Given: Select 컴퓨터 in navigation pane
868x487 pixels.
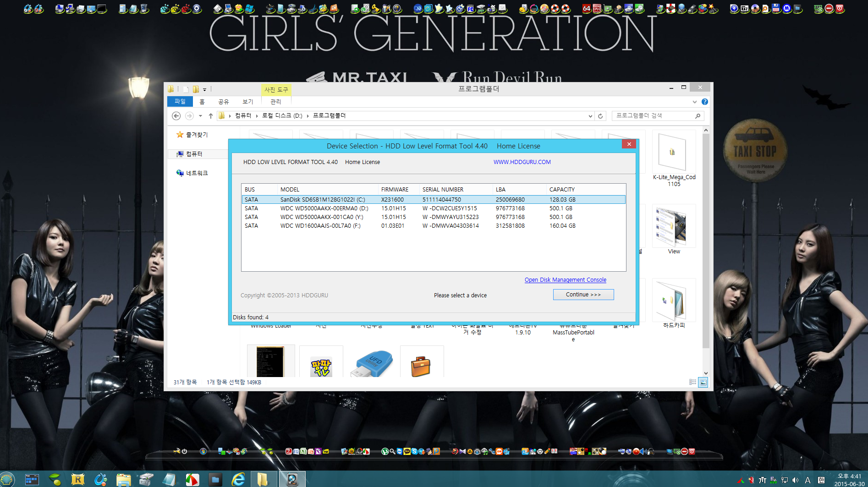Looking at the screenshot, I should [x=194, y=154].
